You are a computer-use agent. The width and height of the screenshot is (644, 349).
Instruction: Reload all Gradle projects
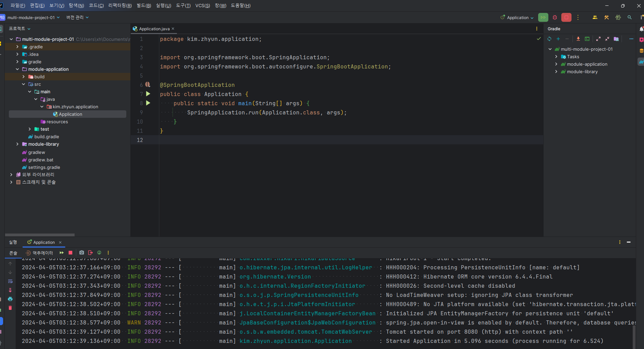tap(549, 39)
